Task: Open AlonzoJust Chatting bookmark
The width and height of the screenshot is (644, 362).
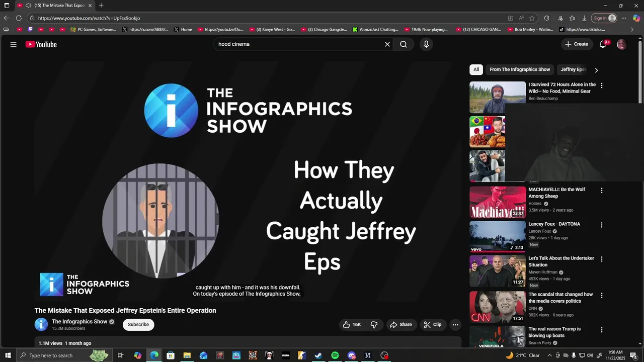Action: (x=375, y=30)
